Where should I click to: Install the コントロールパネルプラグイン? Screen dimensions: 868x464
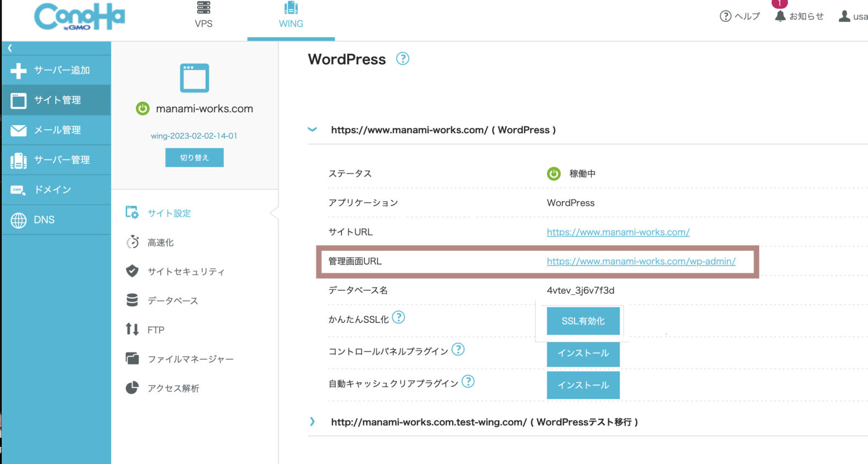583,353
